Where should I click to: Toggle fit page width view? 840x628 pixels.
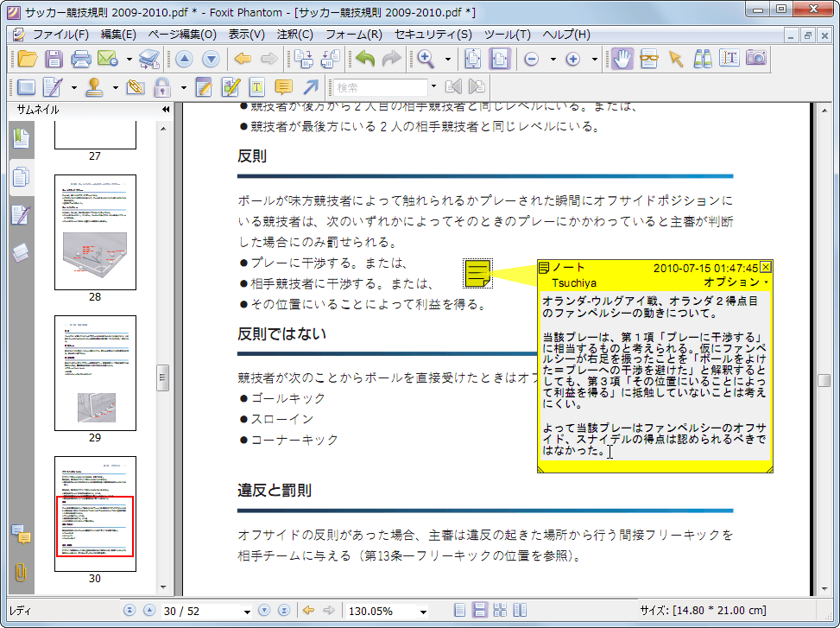pyautogui.click(x=500, y=59)
